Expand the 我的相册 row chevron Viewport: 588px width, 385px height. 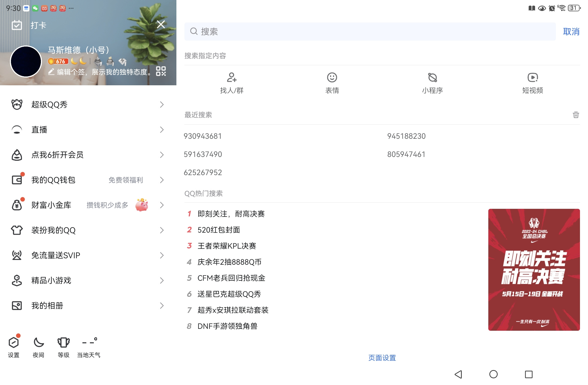click(162, 305)
